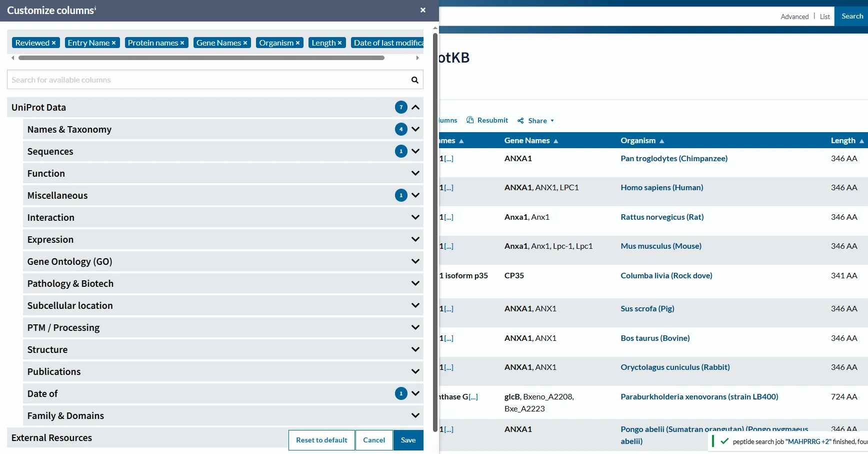Open the Homo sapiens (Human) organism link

[x=661, y=188]
